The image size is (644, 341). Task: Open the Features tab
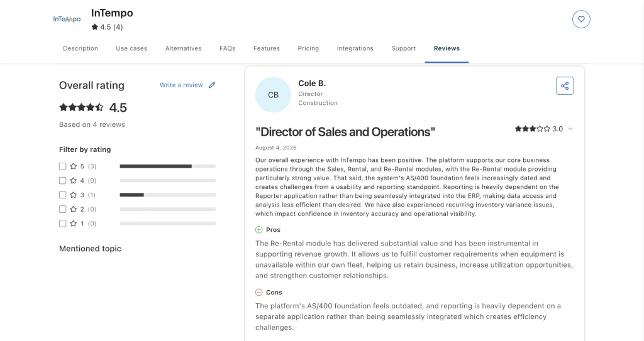[267, 48]
